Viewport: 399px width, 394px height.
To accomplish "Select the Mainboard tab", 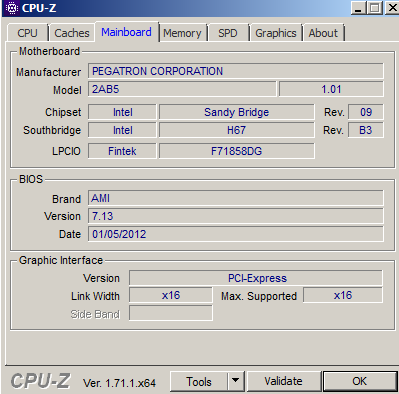I will coord(126,32).
